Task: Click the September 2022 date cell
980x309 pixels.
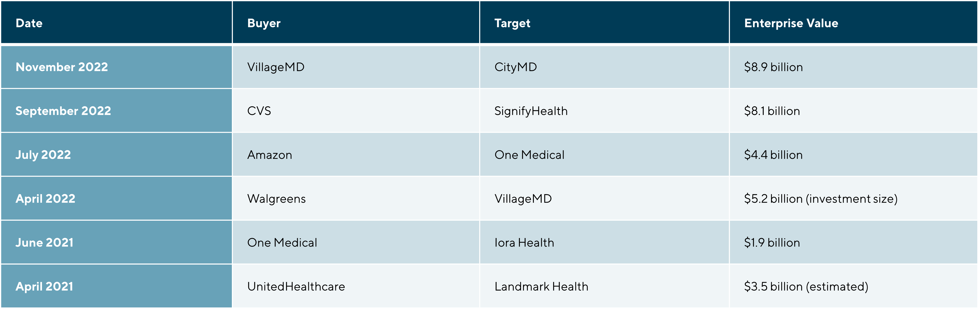Action: tap(63, 111)
